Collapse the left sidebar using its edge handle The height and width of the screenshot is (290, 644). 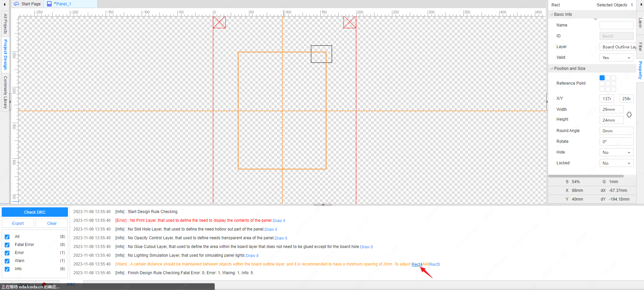pos(10,102)
